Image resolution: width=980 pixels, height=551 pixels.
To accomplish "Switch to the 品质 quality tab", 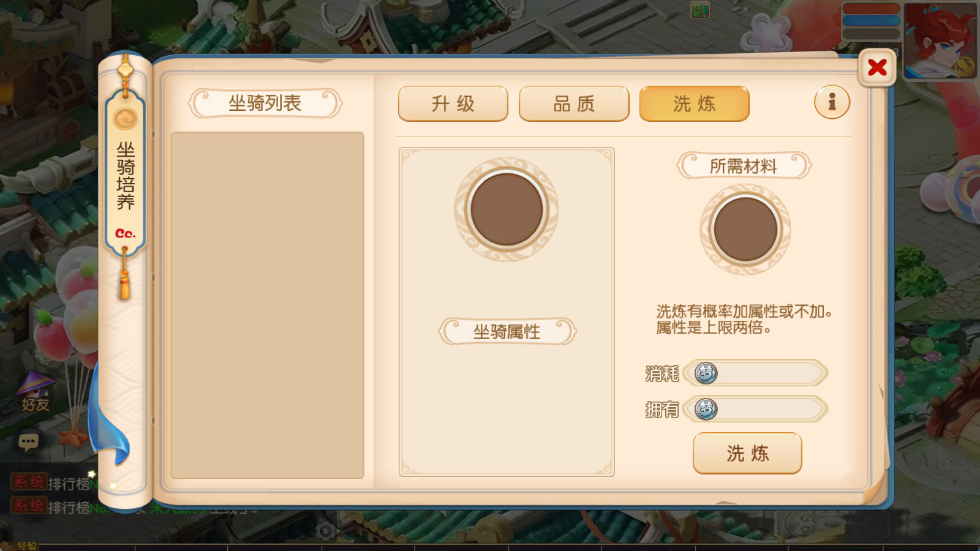I will coord(574,103).
